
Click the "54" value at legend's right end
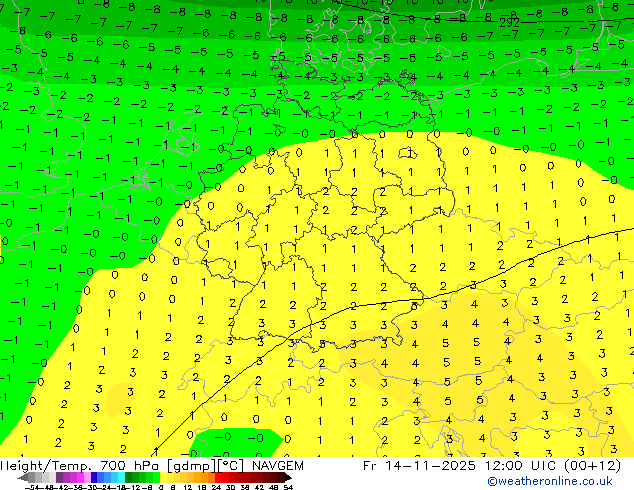pos(288,488)
